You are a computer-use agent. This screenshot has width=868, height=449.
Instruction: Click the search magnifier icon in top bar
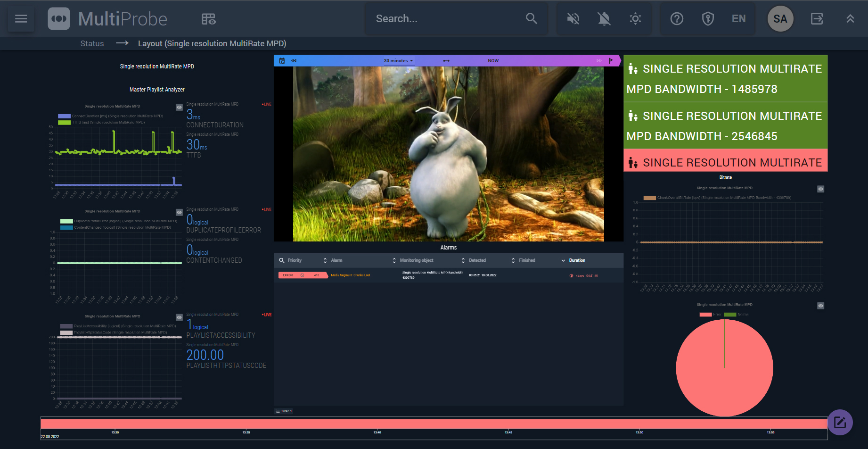[x=531, y=19]
